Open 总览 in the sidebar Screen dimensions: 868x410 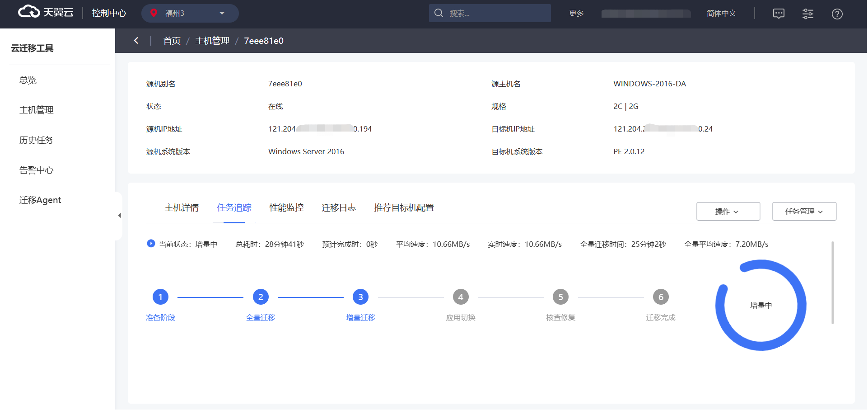point(28,80)
